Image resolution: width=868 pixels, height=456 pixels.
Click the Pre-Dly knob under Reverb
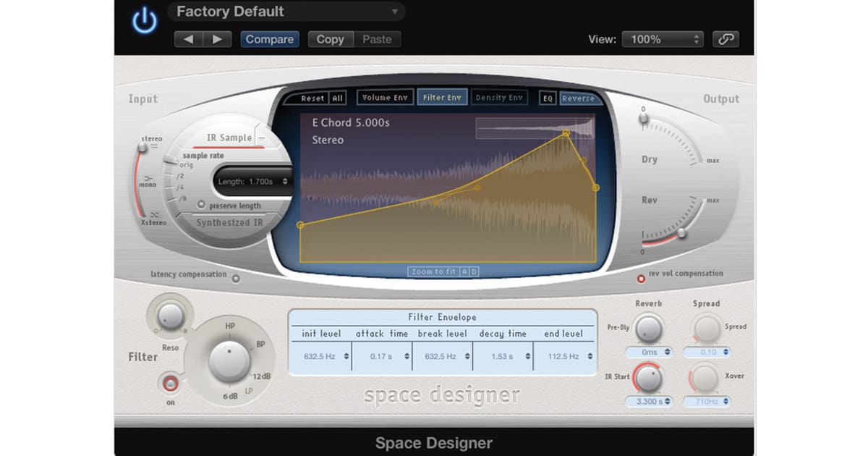(x=648, y=328)
